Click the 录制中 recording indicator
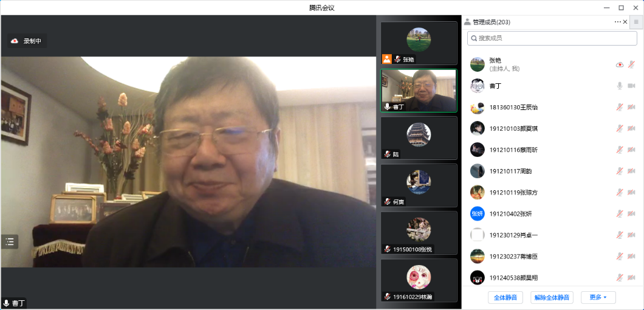The height and width of the screenshot is (310, 644). pos(26,41)
